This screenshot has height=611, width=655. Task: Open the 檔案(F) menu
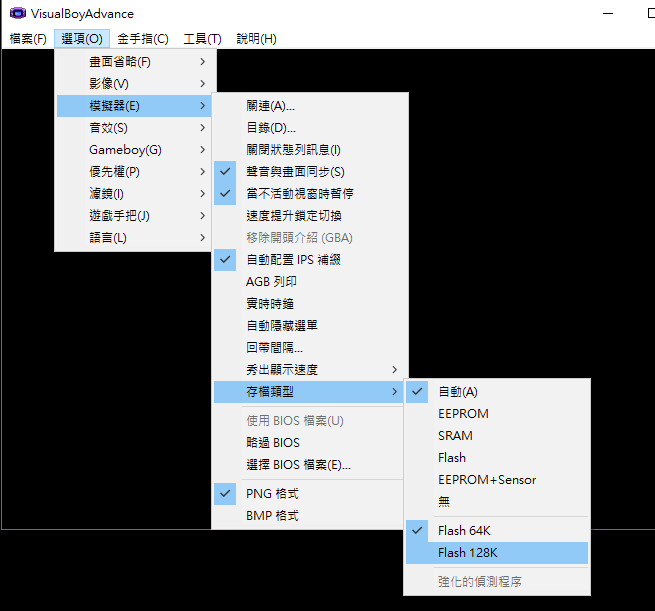point(28,39)
